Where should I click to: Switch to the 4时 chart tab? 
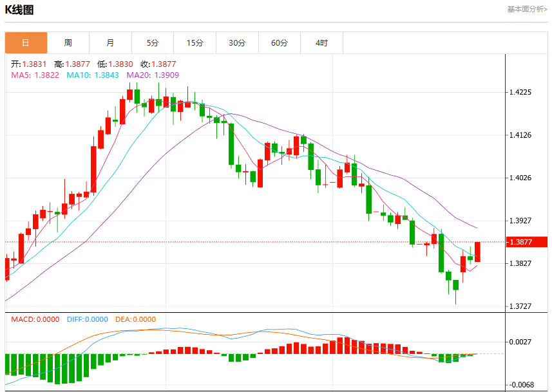pyautogui.click(x=322, y=43)
